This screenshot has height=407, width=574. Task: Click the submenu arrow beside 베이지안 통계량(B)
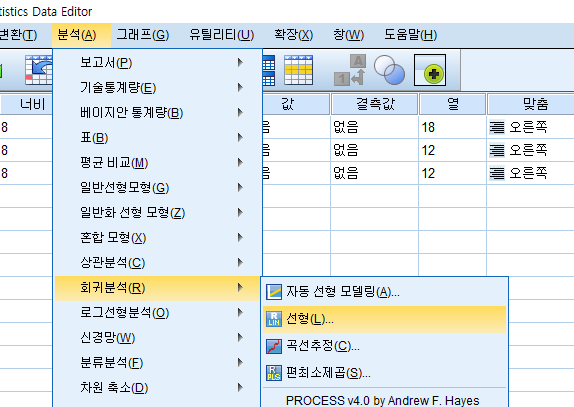[x=240, y=112]
